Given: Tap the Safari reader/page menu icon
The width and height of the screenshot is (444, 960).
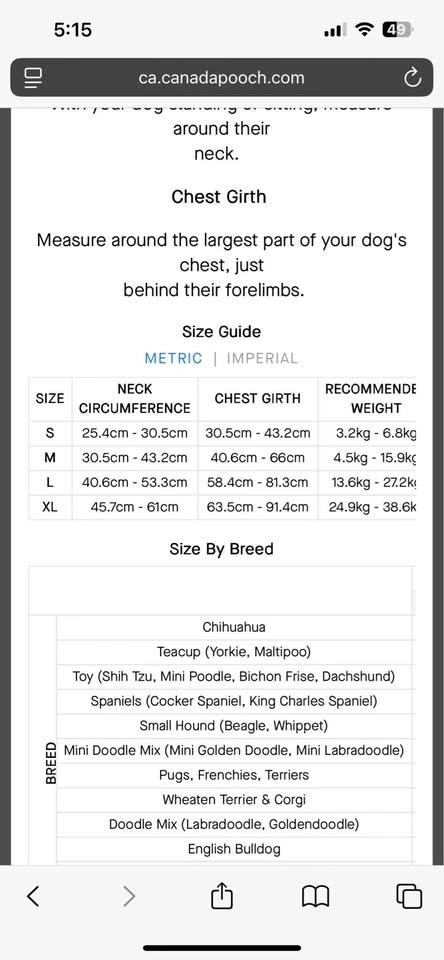Looking at the screenshot, I should tap(32, 78).
